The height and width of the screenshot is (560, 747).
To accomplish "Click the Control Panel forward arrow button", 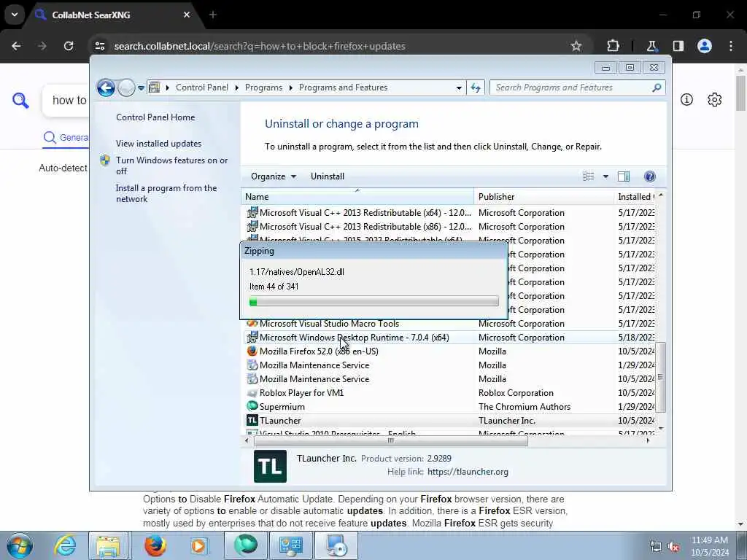I will [126, 87].
